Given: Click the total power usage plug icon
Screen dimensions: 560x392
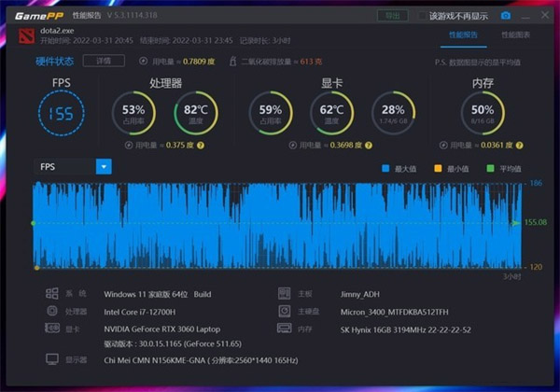Looking at the screenshot, I should click(143, 61).
